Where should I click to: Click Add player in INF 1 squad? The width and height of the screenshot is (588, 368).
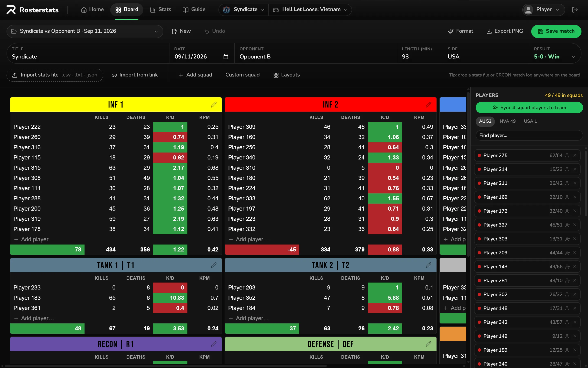pyautogui.click(x=34, y=239)
